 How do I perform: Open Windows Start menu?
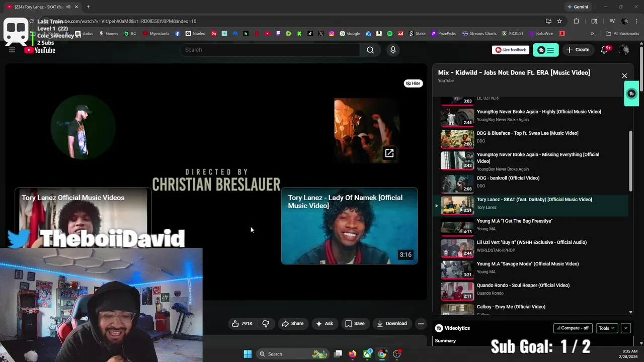pos(248,354)
